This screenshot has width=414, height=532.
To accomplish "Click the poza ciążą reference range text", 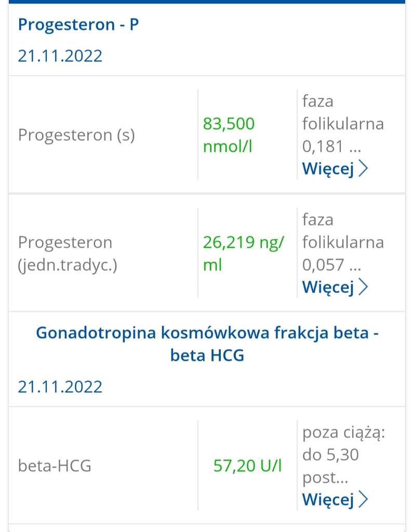I will pyautogui.click(x=343, y=444).
